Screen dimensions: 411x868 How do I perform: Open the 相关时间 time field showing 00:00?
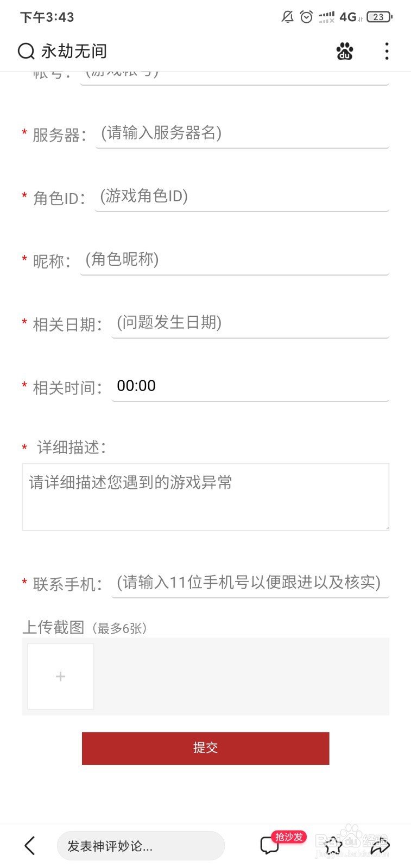(x=250, y=387)
